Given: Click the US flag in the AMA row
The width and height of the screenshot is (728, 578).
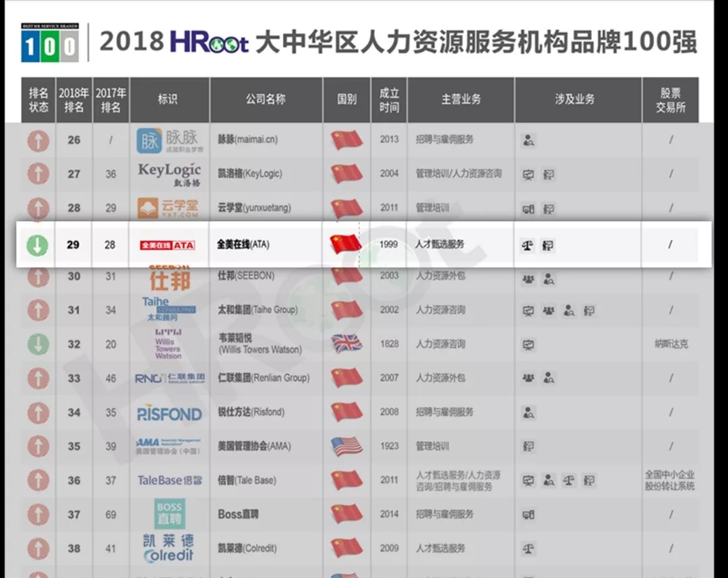Looking at the screenshot, I should point(347,446).
